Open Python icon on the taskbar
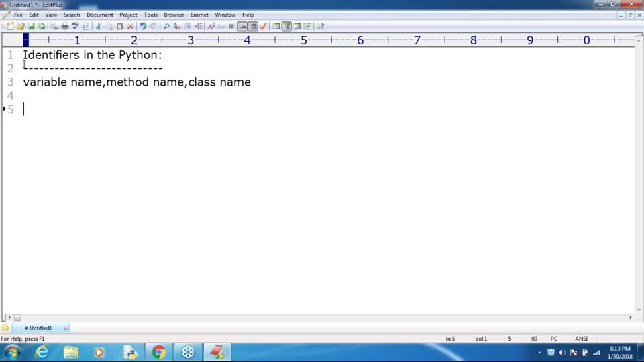 pyautogui.click(x=129, y=353)
